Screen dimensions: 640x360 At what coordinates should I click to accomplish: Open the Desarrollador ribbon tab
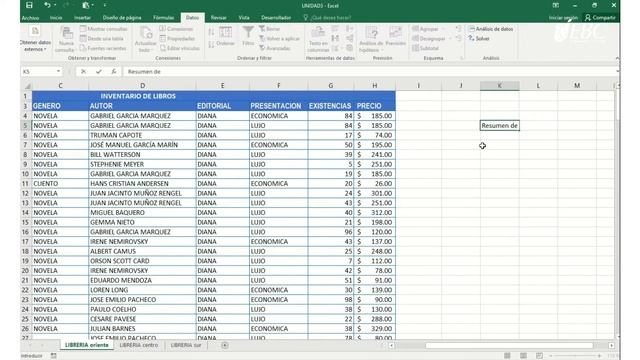pos(276,18)
